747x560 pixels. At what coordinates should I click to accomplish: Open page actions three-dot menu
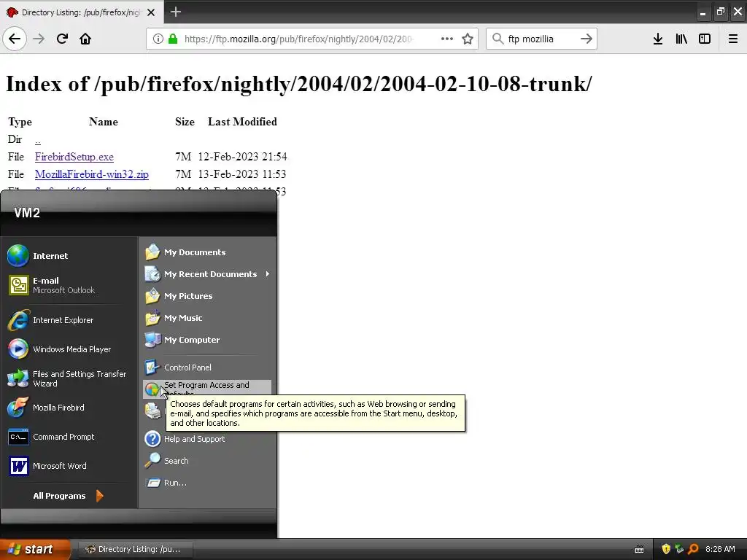click(447, 39)
